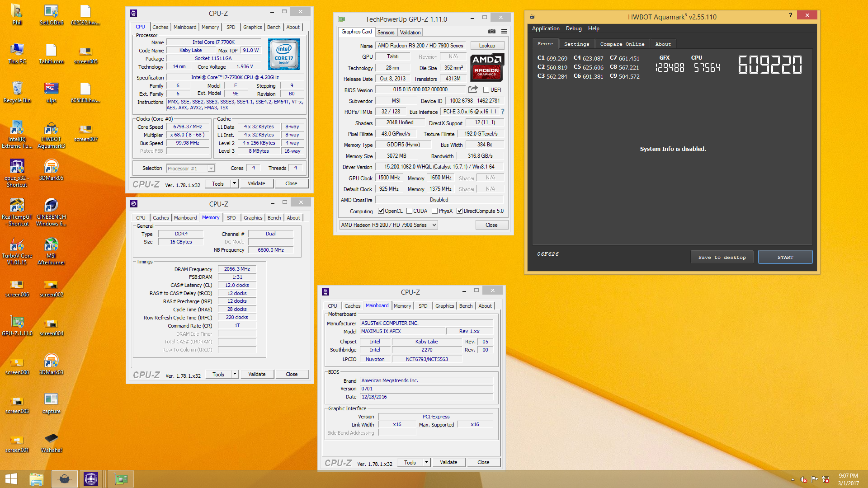
Task: Click the AMD Radeon Graphics logo
Action: tap(487, 67)
